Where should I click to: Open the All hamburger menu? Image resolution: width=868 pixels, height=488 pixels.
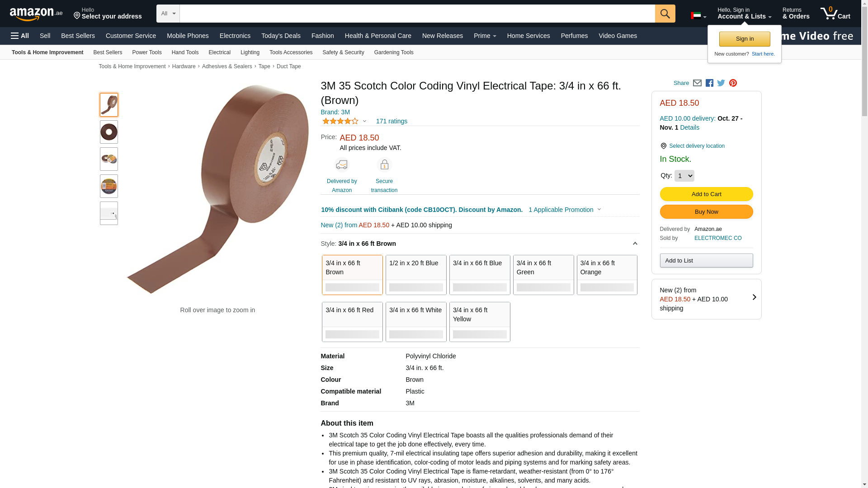[20, 36]
